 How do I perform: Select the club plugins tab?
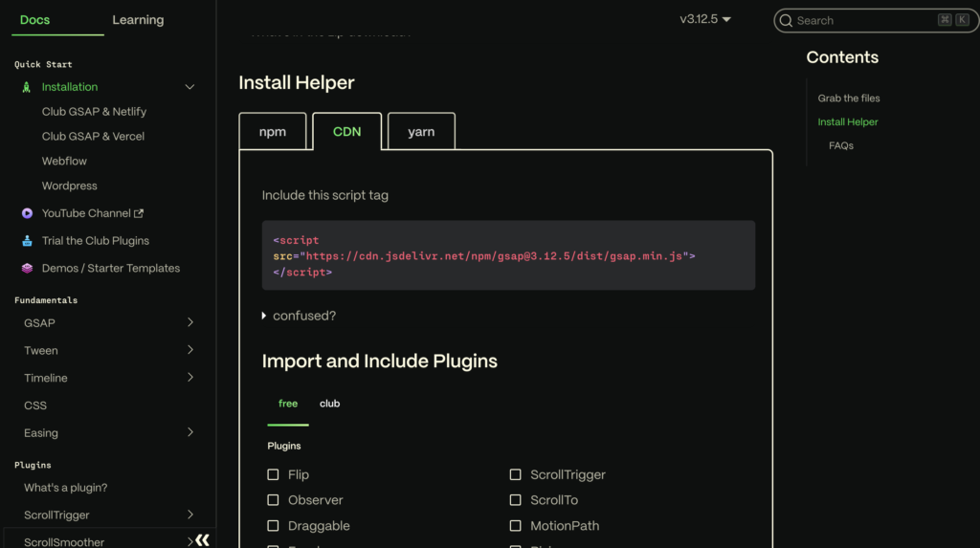(x=330, y=404)
